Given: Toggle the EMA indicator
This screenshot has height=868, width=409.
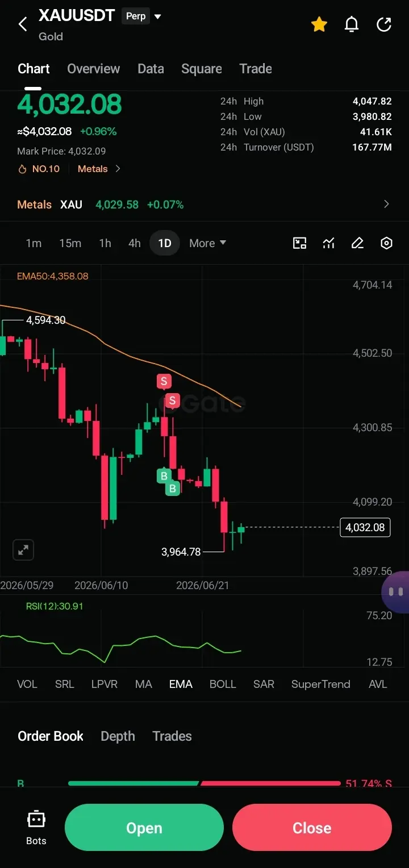Looking at the screenshot, I should click(x=181, y=684).
